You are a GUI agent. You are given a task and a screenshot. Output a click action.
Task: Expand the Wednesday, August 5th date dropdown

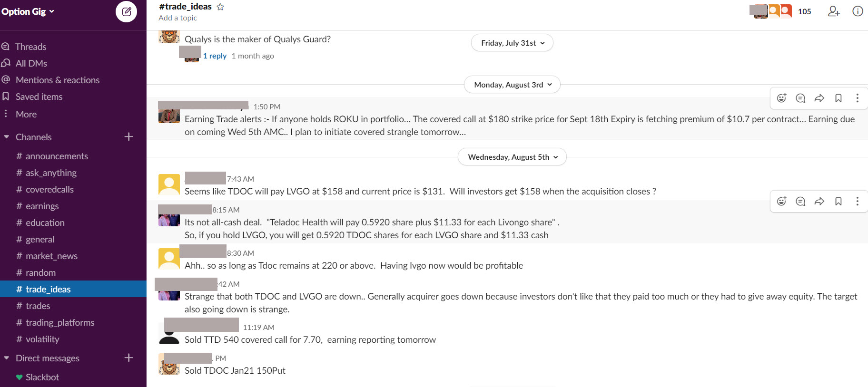(x=512, y=156)
